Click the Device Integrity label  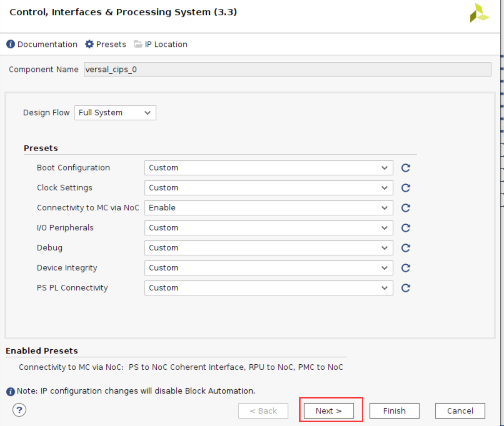(x=67, y=268)
